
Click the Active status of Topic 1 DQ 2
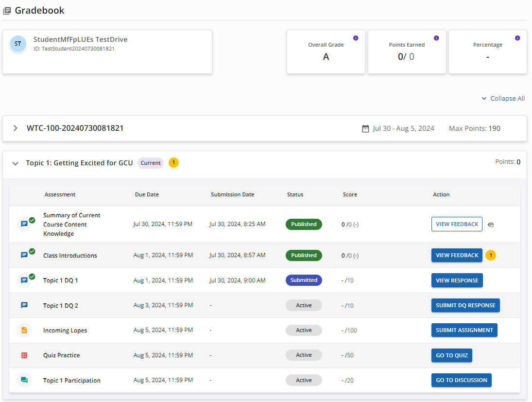point(304,305)
